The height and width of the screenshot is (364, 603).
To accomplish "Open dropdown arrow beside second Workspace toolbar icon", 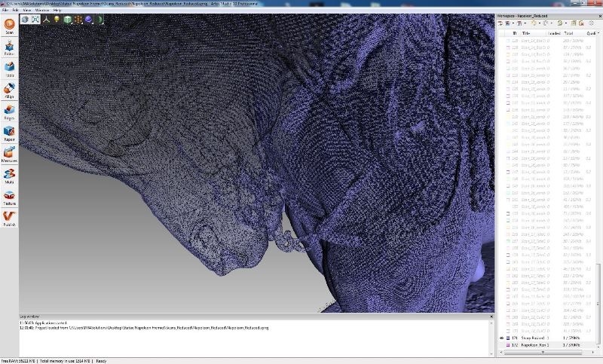I will (x=513, y=23).
